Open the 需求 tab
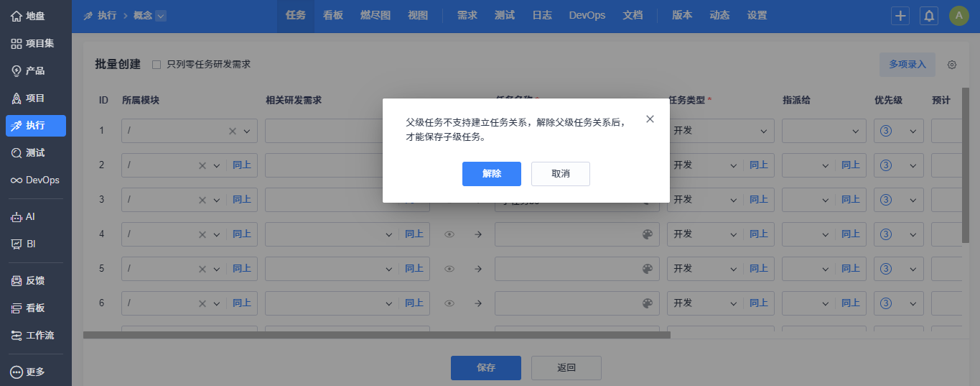Image resolution: width=980 pixels, height=386 pixels. click(467, 15)
